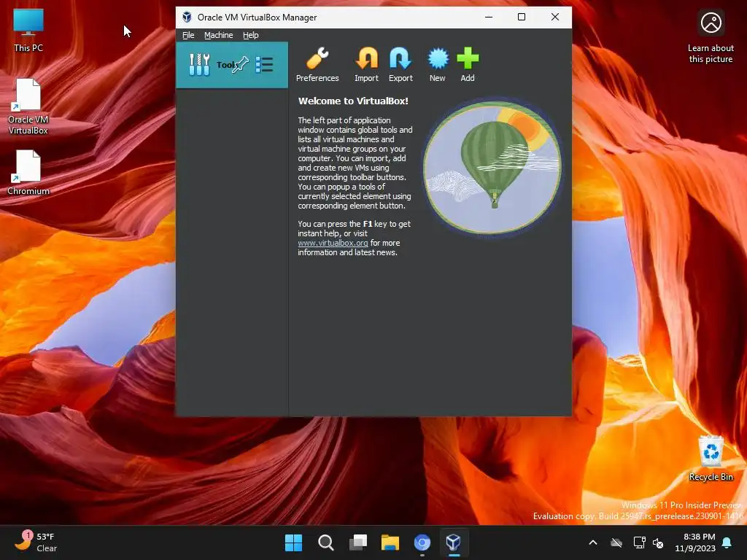Click VirtualBox taskbar icon

point(454,542)
